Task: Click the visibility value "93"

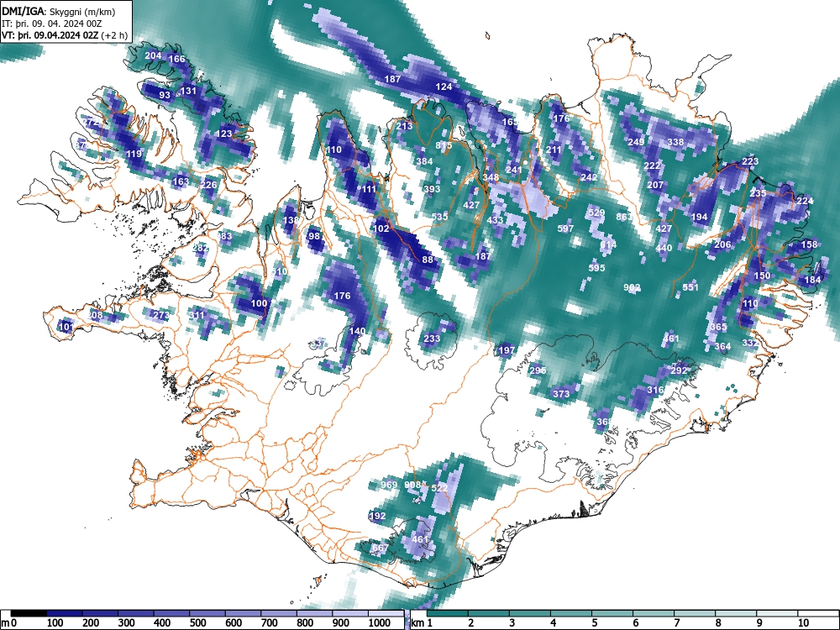Action: click(165, 96)
